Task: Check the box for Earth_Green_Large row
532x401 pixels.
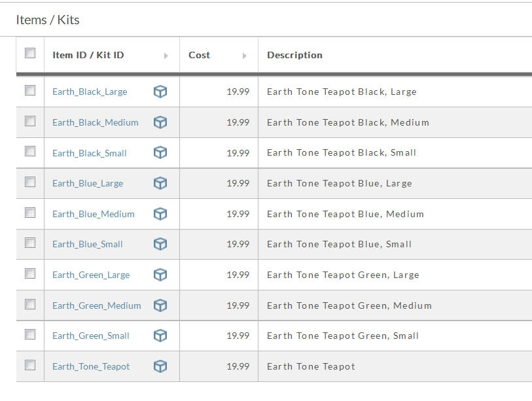Action: click(30, 273)
